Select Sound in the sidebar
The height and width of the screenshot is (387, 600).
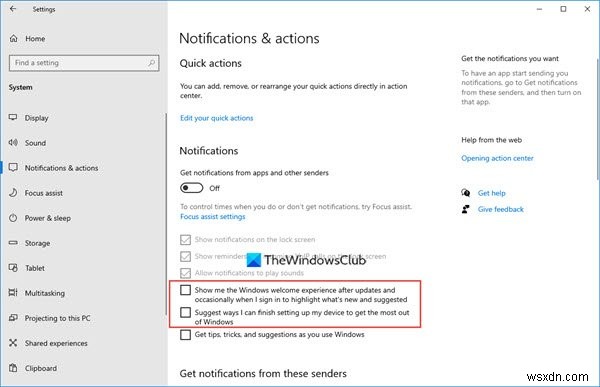pyautogui.click(x=35, y=143)
